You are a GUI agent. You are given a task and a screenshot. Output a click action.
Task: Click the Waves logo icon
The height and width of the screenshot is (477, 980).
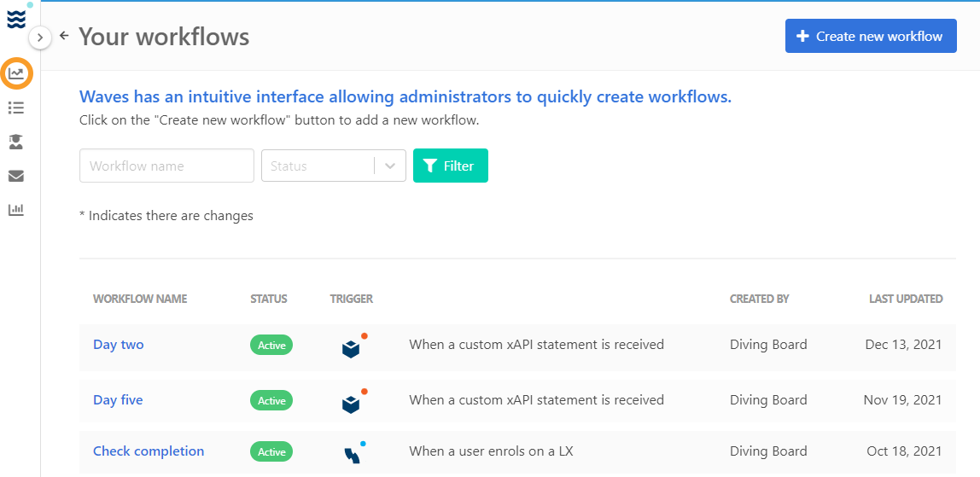tap(15, 20)
